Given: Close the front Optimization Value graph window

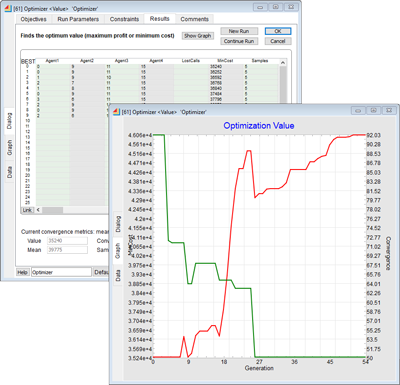Looking at the screenshot, I should [x=389, y=110].
